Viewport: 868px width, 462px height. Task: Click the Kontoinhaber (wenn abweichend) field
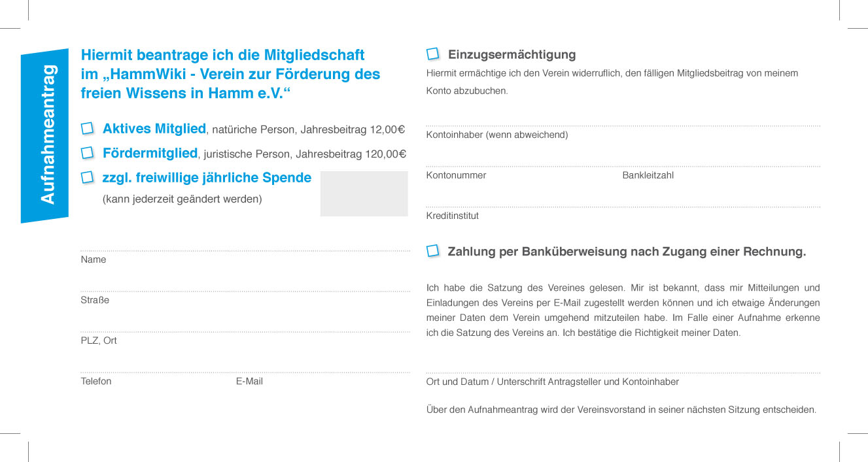622,118
